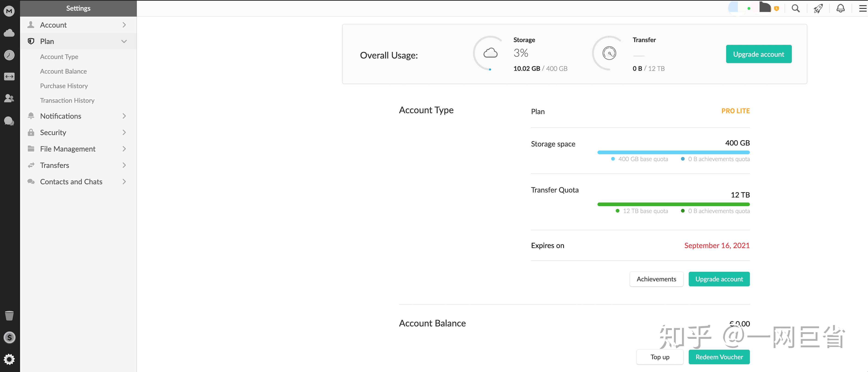This screenshot has width=868, height=372.
Task: Click the search magnifier icon
Action: [796, 9]
